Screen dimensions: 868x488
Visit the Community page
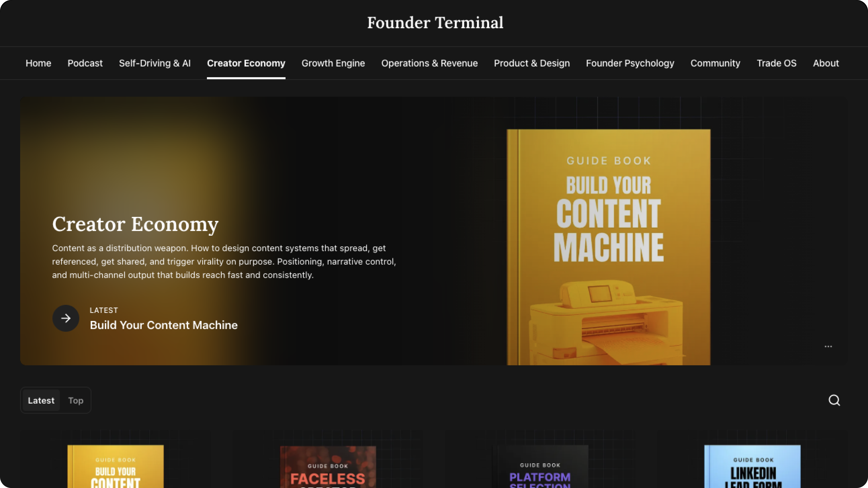(715, 63)
